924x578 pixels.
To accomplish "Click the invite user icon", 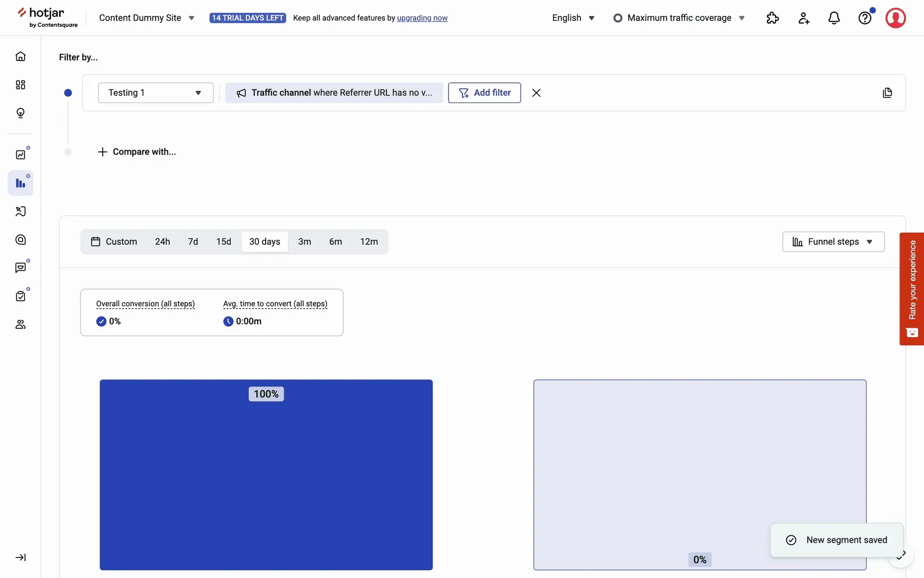I will point(804,18).
